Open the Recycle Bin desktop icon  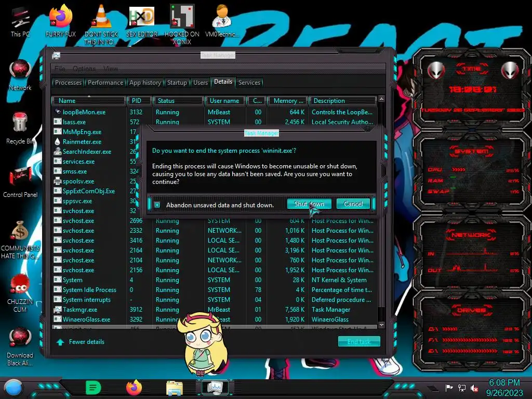(x=20, y=128)
